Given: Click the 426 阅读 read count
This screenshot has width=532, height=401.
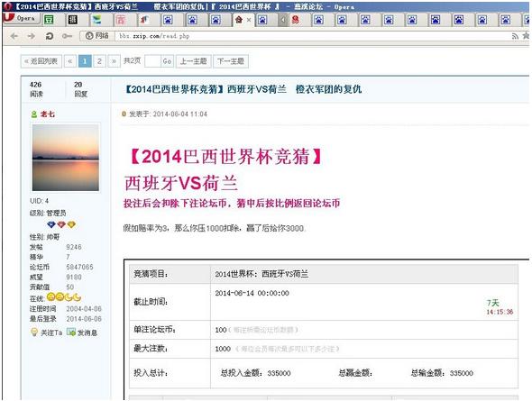Looking at the screenshot, I should (36, 89).
